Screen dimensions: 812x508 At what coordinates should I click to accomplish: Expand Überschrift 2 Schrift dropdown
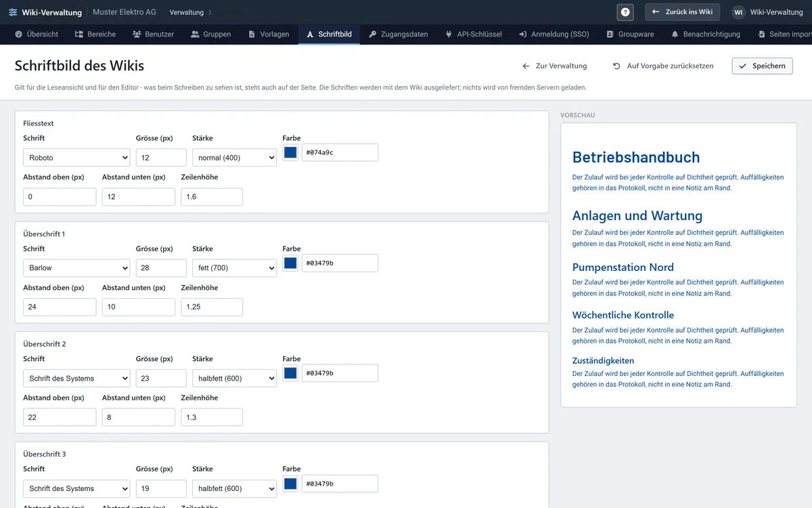(x=76, y=378)
